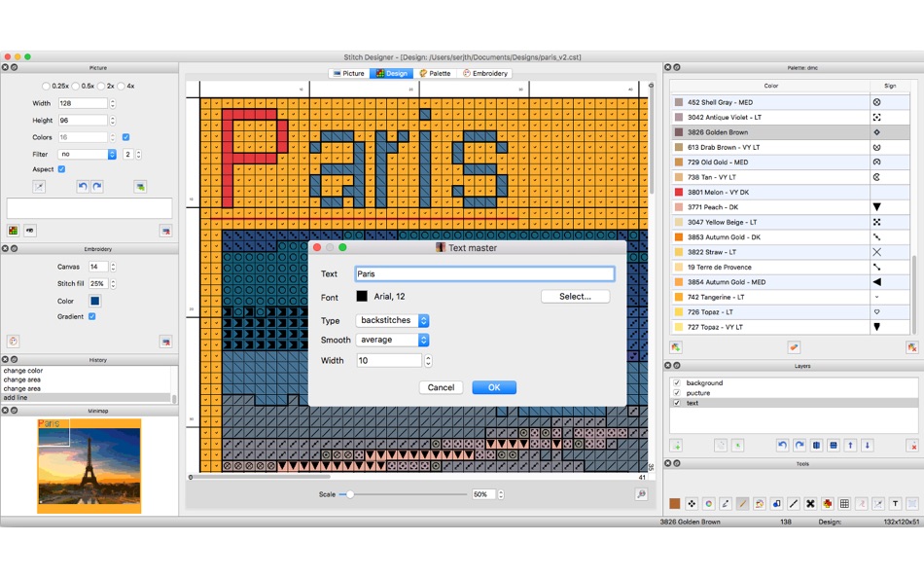Click the stepper next to Height 96 field
This screenshot has height=578, width=924.
pyautogui.click(x=113, y=121)
